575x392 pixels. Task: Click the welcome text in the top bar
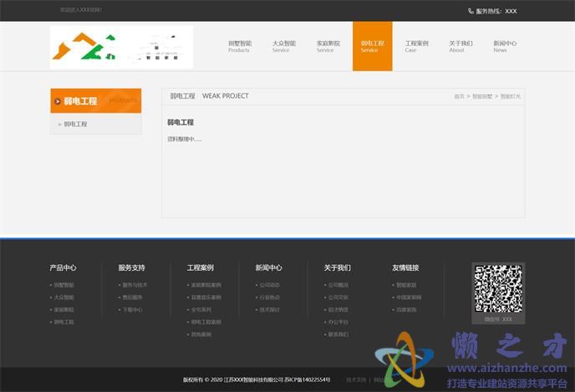(81, 10)
